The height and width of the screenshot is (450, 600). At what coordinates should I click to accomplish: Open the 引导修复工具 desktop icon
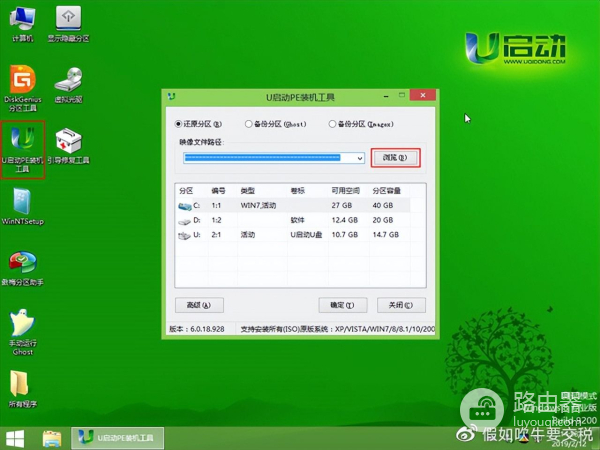[68, 146]
